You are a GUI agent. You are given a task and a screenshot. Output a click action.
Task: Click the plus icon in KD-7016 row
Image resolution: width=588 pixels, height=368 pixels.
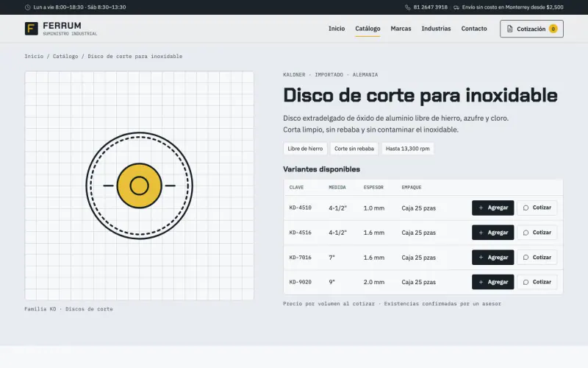pyautogui.click(x=481, y=257)
